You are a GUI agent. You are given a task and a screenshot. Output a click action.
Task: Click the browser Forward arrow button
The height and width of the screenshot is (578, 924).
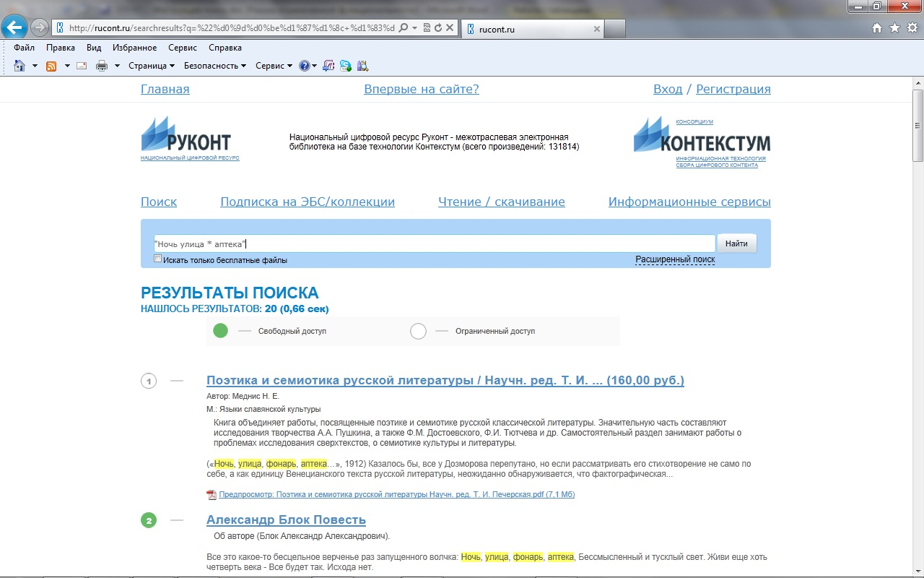[x=40, y=28]
